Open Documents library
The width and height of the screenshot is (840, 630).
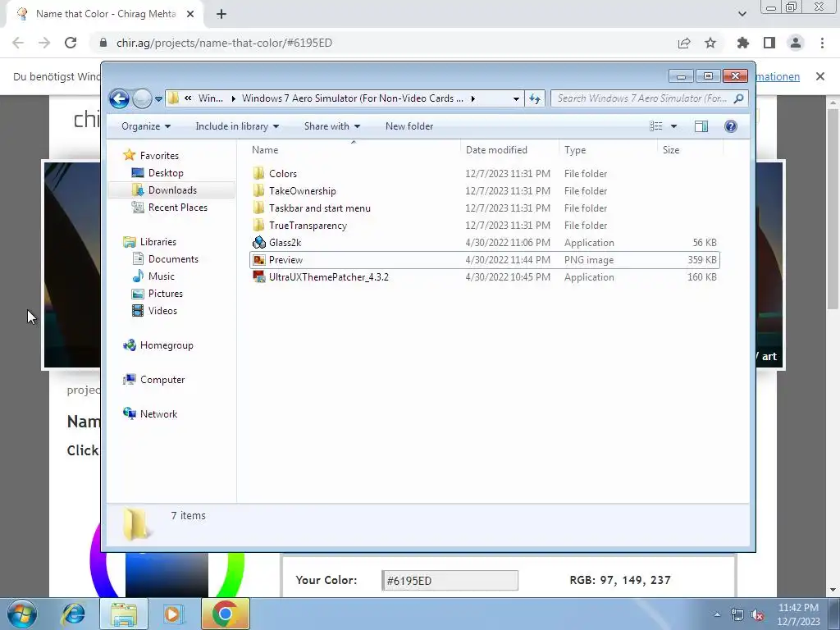173,259
